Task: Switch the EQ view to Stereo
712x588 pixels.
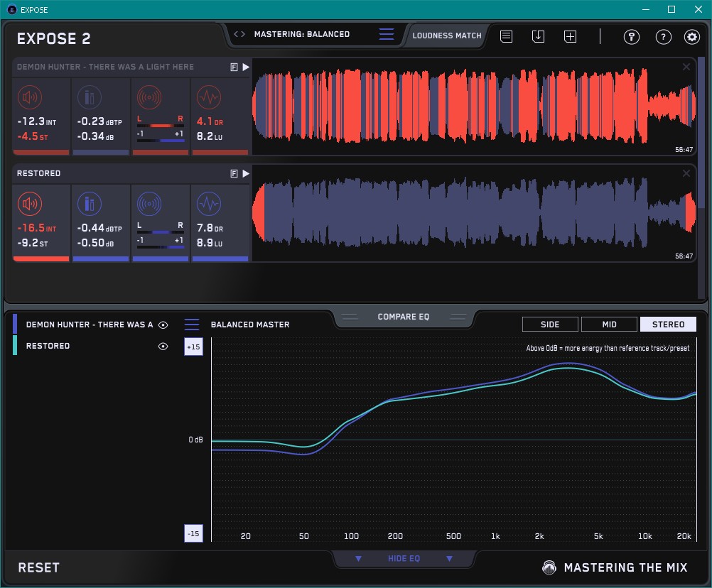Action: click(668, 325)
